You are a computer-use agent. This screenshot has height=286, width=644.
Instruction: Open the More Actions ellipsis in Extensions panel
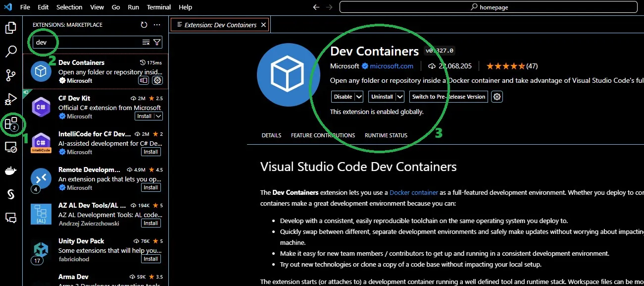[x=157, y=24]
